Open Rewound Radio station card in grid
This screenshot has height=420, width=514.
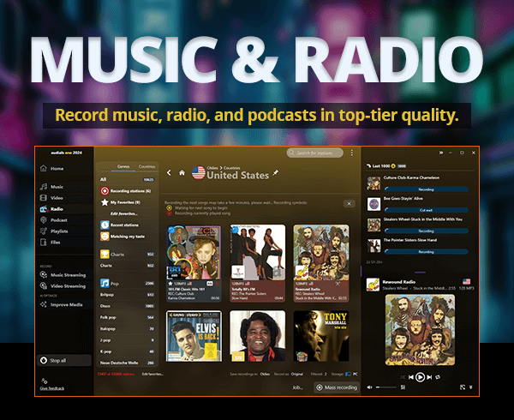point(321,263)
